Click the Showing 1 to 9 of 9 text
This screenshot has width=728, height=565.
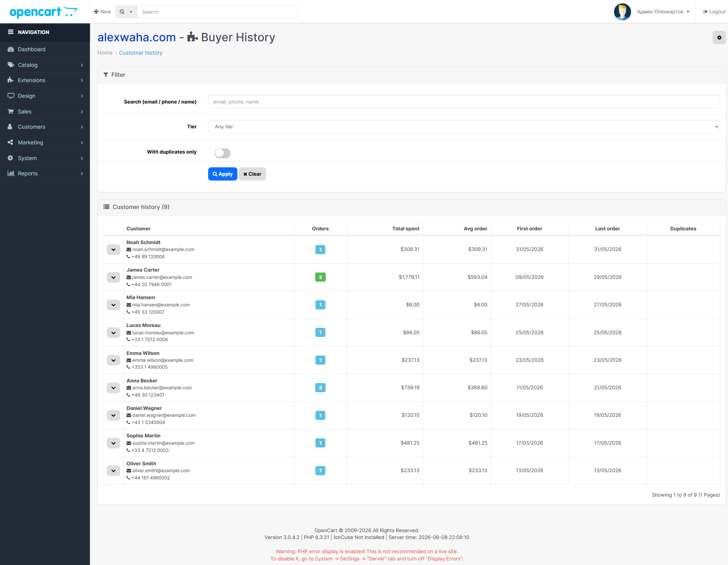click(686, 495)
